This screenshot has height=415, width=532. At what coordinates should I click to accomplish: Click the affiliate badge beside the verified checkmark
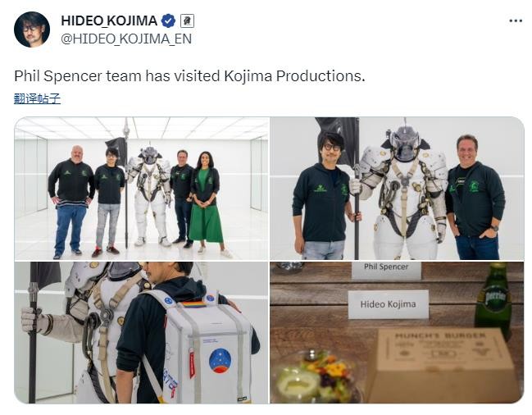pyautogui.click(x=187, y=21)
